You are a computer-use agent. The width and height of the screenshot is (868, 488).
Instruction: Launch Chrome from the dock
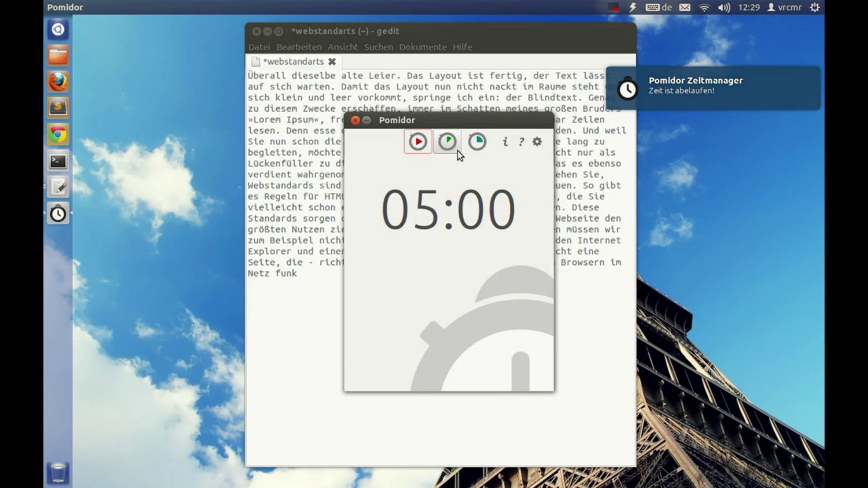(58, 135)
